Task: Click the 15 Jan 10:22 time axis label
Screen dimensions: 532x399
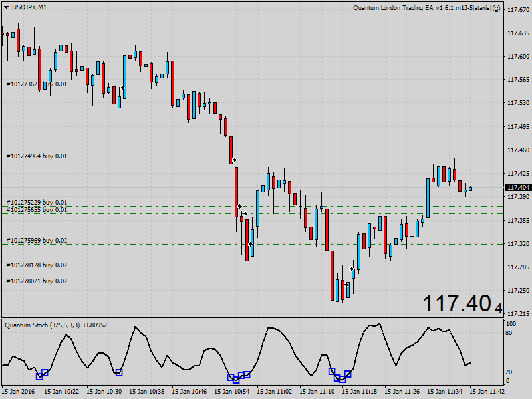Action: click(x=61, y=391)
